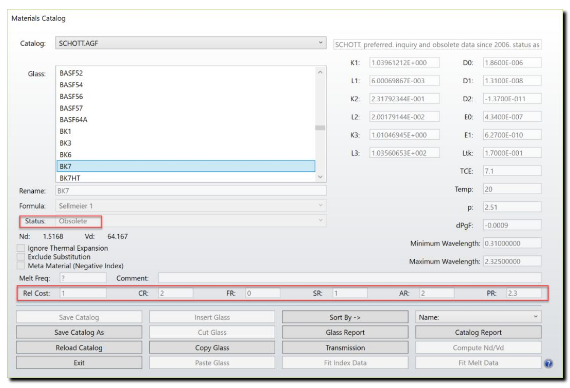Click the Glass Report button

coord(345,332)
